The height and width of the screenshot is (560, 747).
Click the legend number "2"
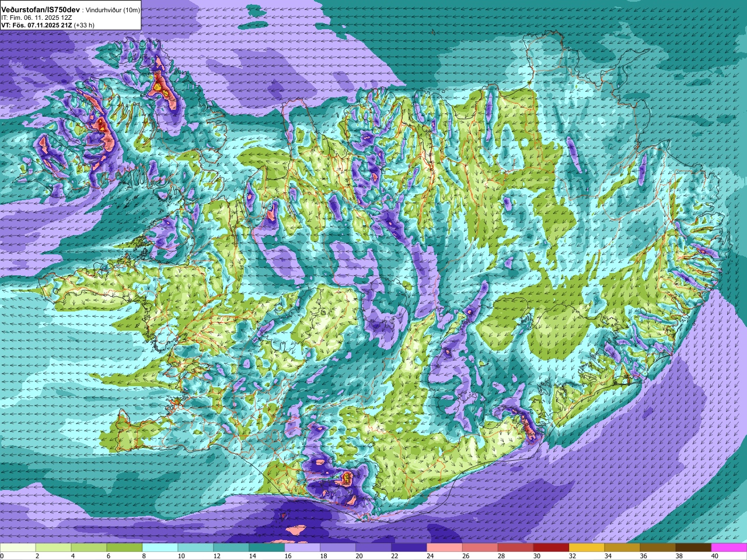click(x=36, y=556)
